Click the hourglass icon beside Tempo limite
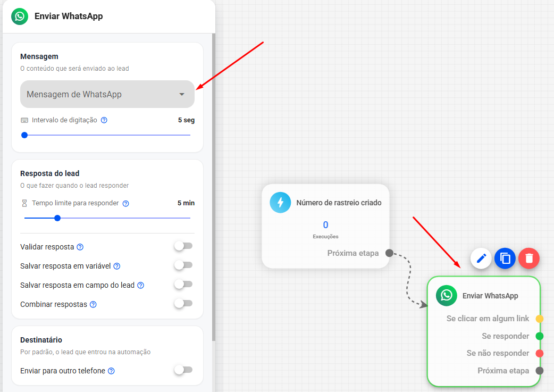 (x=24, y=203)
